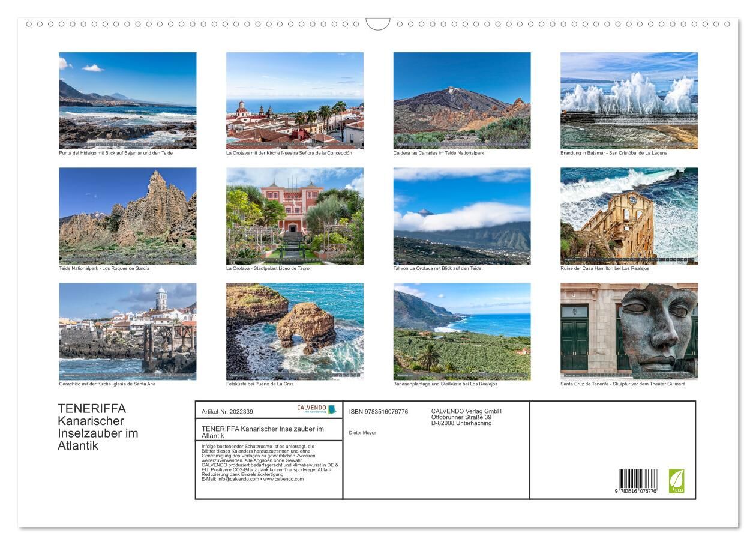This screenshot has width=756, height=545.
Task: Select the Casa Hamilton ruin photo
Action: [629, 215]
